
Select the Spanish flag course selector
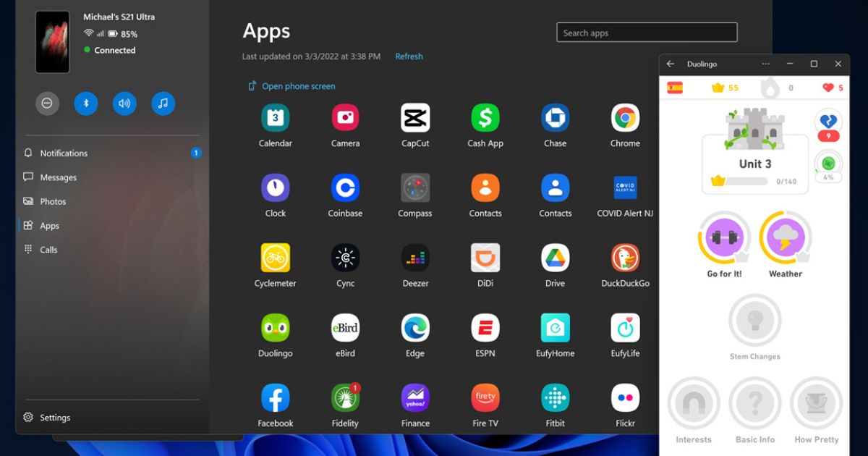coord(675,88)
